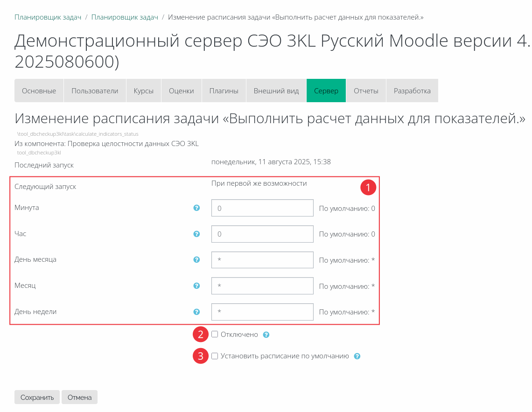The height and width of the screenshot is (412, 532).
Task: Focus the Час input field
Action: [x=262, y=234]
